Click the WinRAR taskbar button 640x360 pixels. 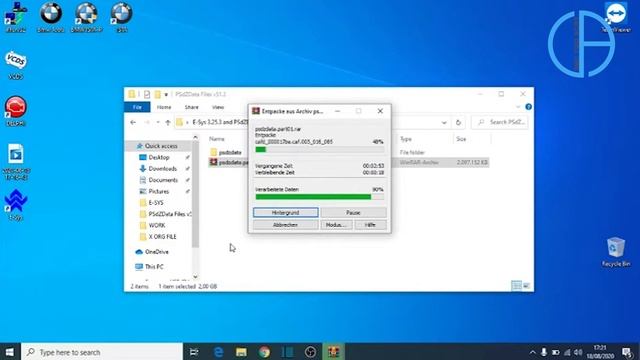click(x=333, y=352)
